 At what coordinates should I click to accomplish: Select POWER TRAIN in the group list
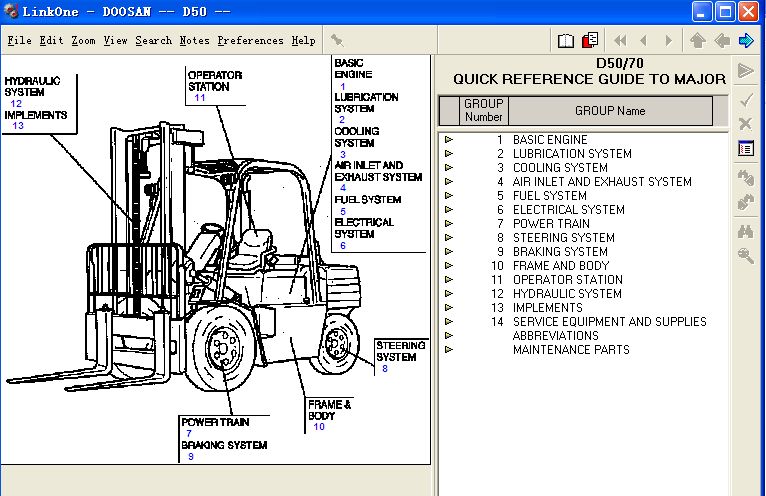coord(551,224)
